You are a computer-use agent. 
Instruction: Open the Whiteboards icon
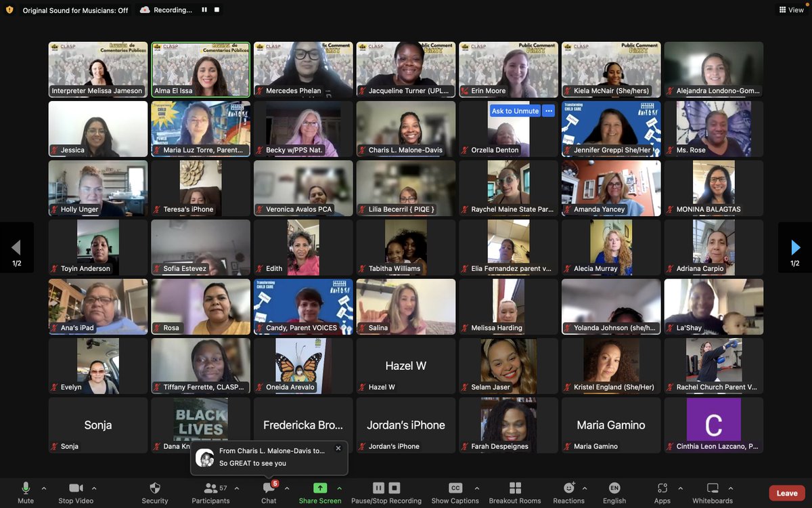pos(713,488)
